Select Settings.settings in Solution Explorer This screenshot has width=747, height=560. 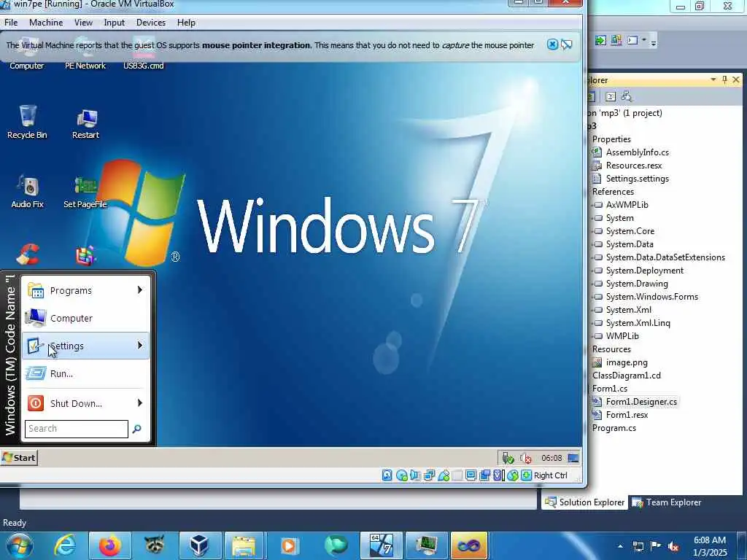point(637,179)
